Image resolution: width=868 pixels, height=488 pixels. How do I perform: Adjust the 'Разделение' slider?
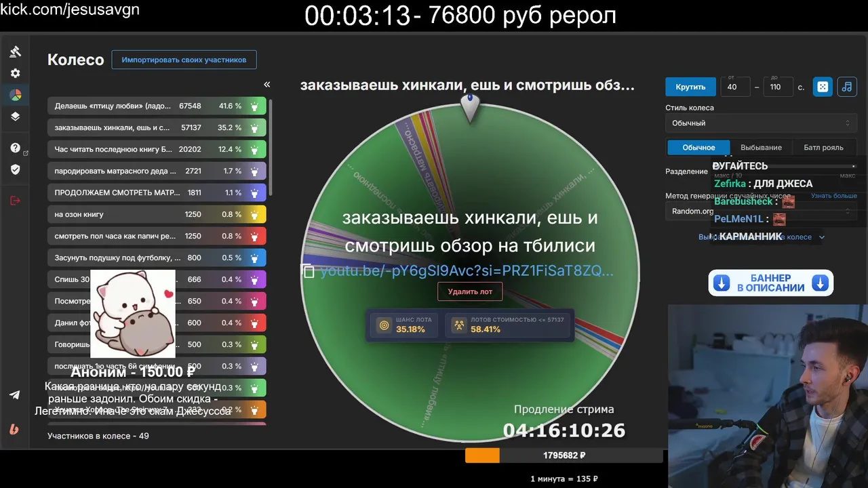click(785, 167)
